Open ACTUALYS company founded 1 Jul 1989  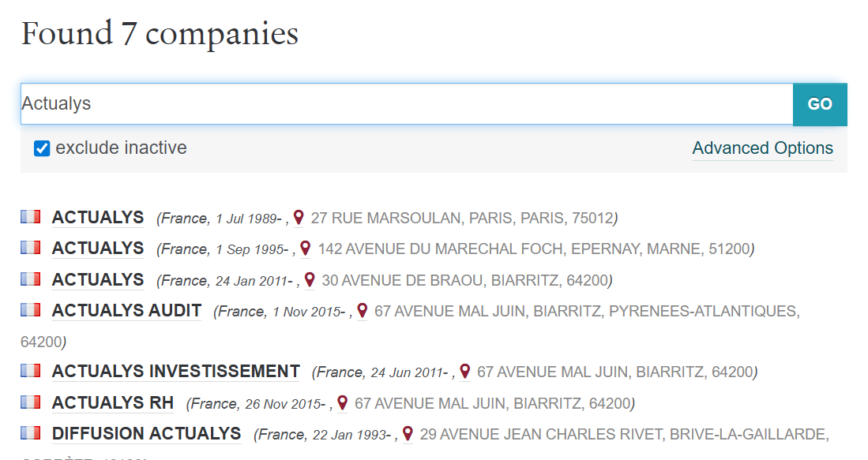98,217
